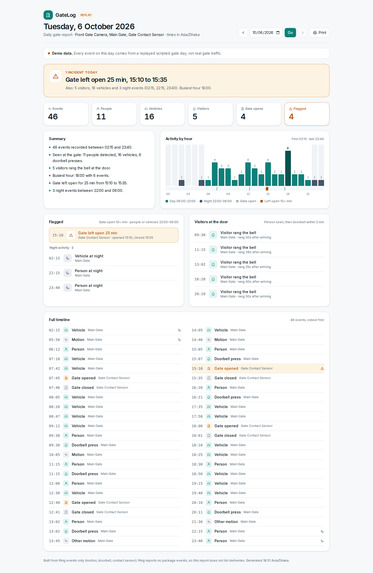Click bell icon for 13:02 visitor entry
373x573 pixels.
(213, 264)
